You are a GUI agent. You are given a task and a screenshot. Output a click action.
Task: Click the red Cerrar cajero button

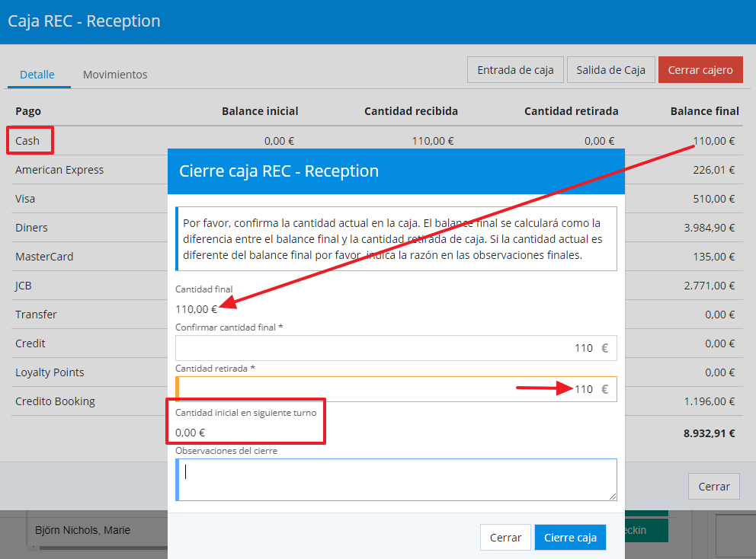[x=700, y=70]
